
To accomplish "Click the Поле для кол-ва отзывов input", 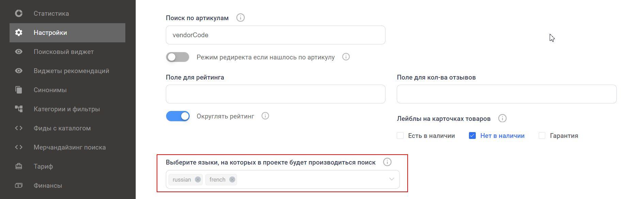I will (x=506, y=94).
